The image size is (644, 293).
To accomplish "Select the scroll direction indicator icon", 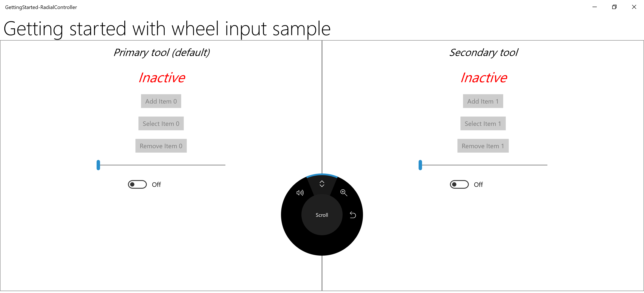I will pyautogui.click(x=322, y=184).
